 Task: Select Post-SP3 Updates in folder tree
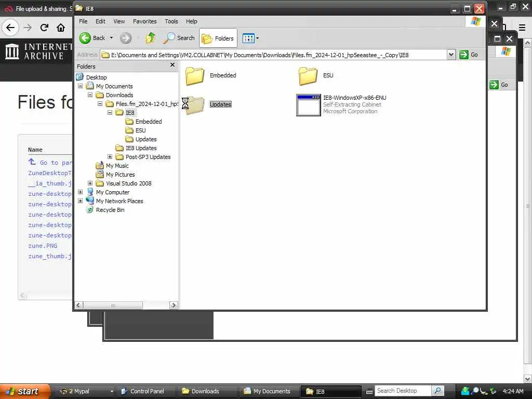148,157
